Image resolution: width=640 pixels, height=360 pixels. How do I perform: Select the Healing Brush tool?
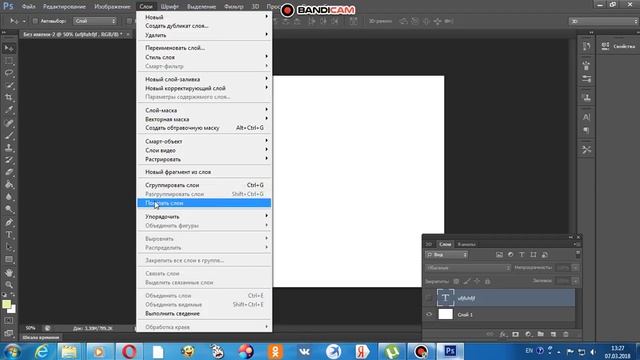(x=9, y=123)
